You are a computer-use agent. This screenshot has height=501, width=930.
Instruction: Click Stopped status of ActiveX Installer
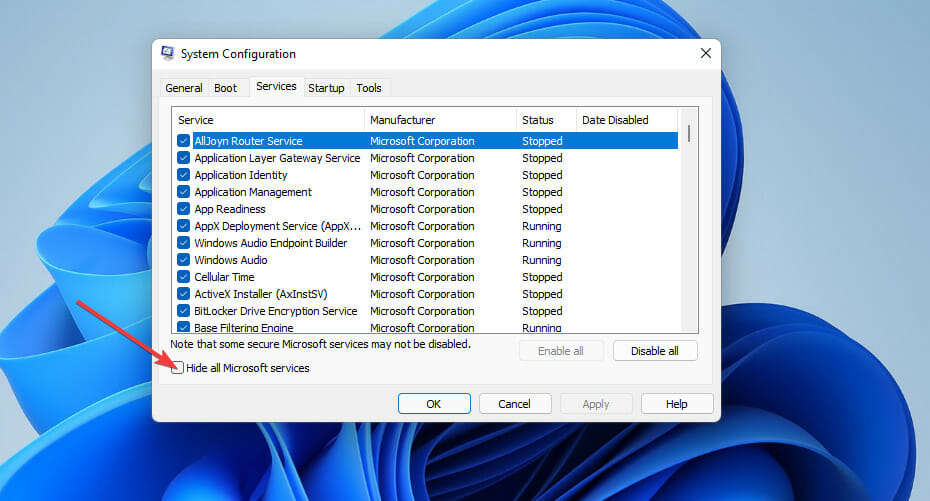tap(542, 294)
